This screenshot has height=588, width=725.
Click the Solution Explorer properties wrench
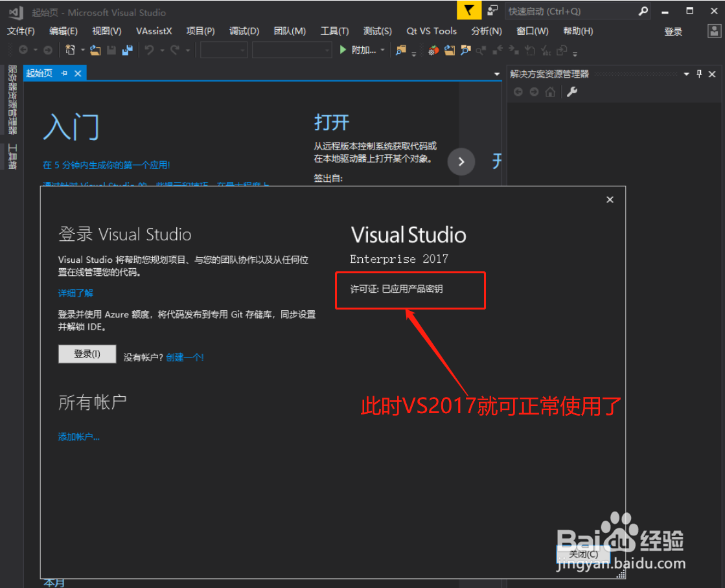pos(572,92)
